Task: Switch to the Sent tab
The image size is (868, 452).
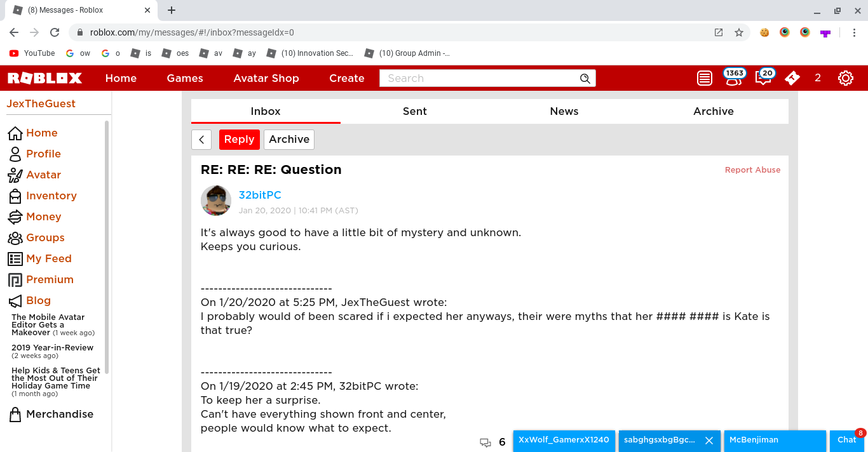Action: coord(415,111)
